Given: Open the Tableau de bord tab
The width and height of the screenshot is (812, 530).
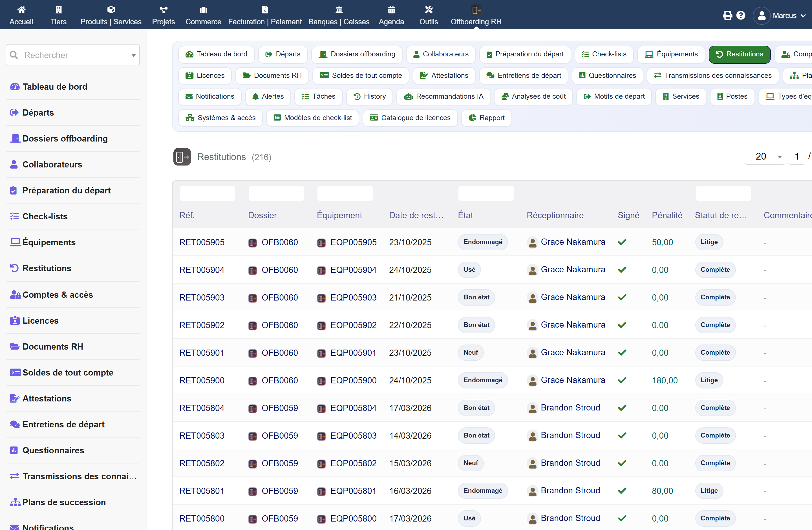Looking at the screenshot, I should [216, 54].
